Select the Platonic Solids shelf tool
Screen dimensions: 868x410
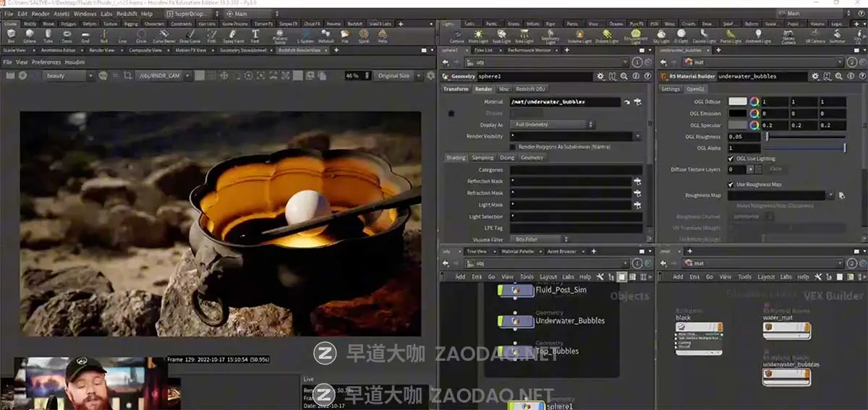click(280, 36)
